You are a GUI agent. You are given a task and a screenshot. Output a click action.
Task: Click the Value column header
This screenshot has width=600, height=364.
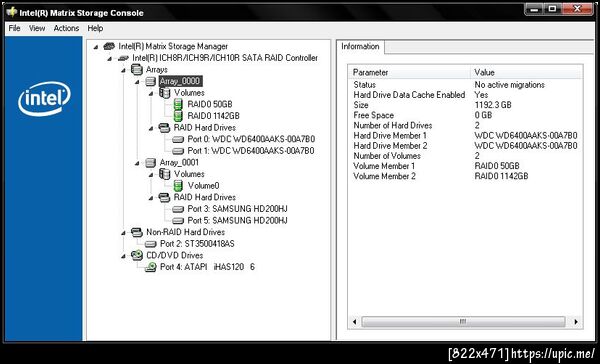(x=527, y=72)
